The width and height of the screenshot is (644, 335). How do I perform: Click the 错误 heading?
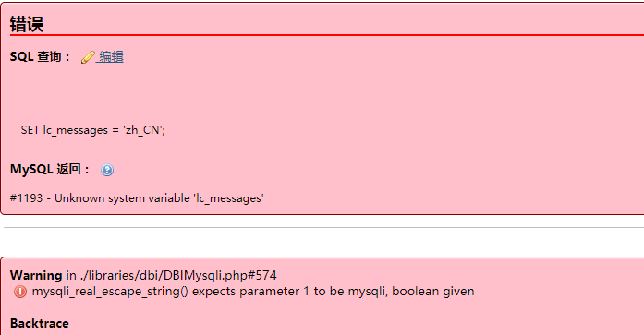pyautogui.click(x=27, y=24)
